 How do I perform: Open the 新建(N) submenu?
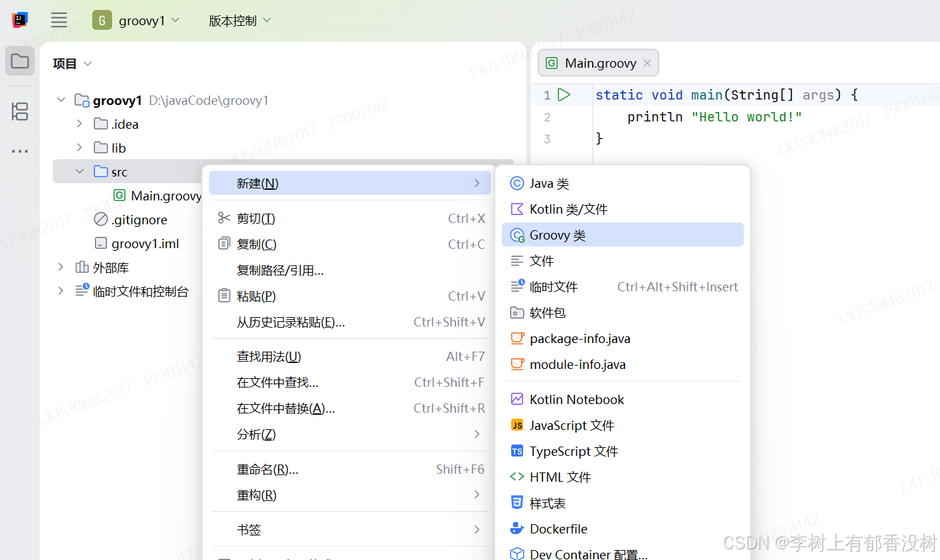pos(350,183)
